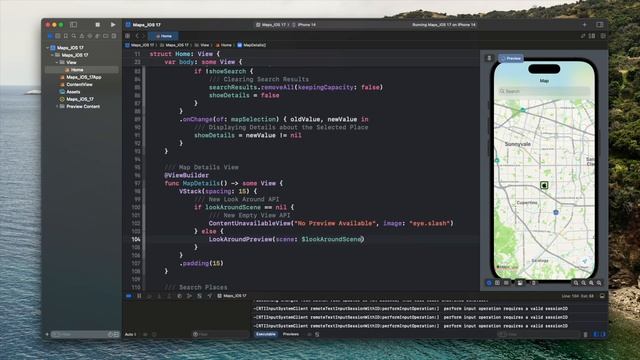Toggle the variables view pane button

595,334
